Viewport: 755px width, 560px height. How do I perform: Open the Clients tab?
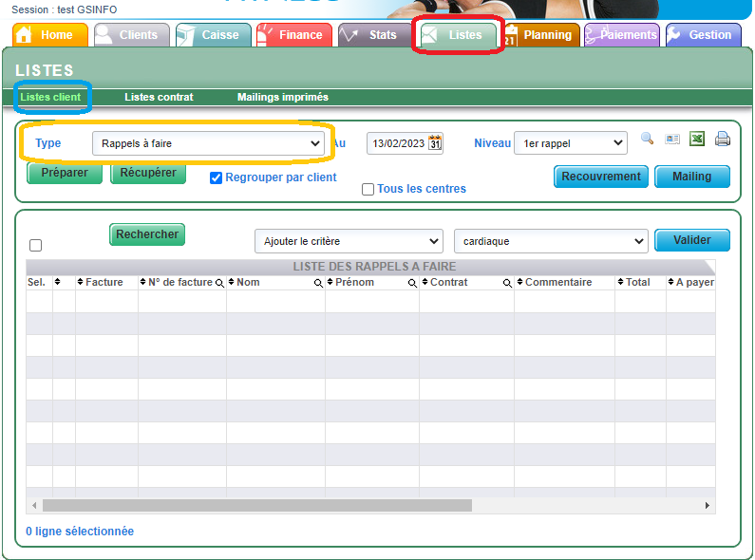[x=132, y=35]
